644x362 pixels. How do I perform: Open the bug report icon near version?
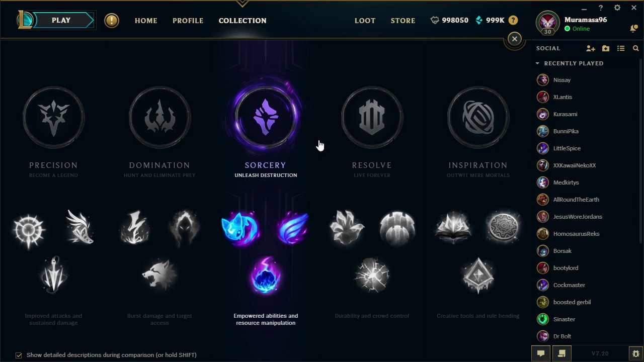pos(635,353)
